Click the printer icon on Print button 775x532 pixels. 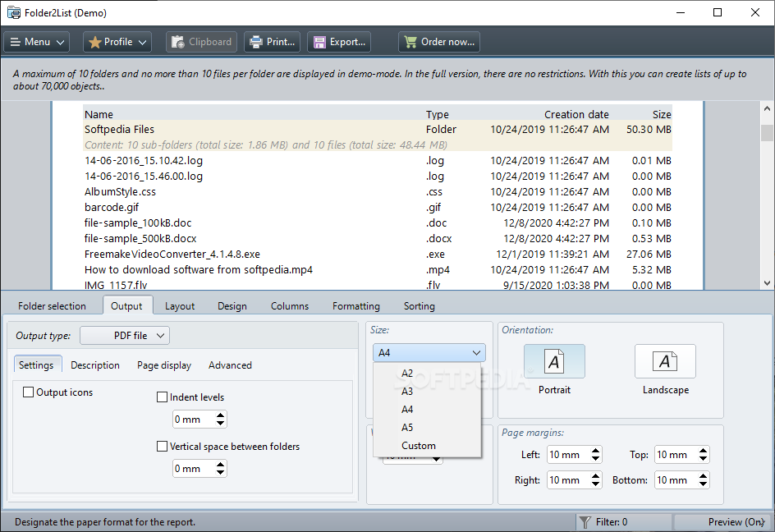(x=256, y=42)
